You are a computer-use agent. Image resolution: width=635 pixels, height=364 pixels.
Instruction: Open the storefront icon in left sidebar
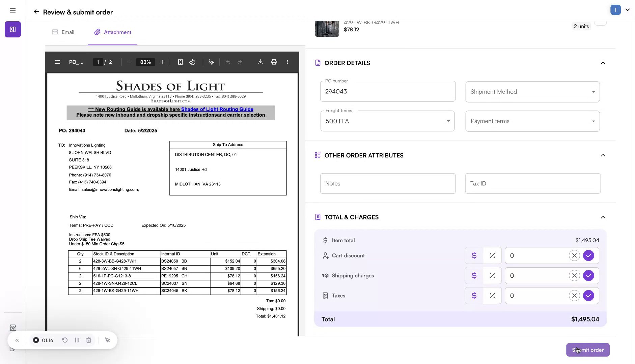[13, 327]
